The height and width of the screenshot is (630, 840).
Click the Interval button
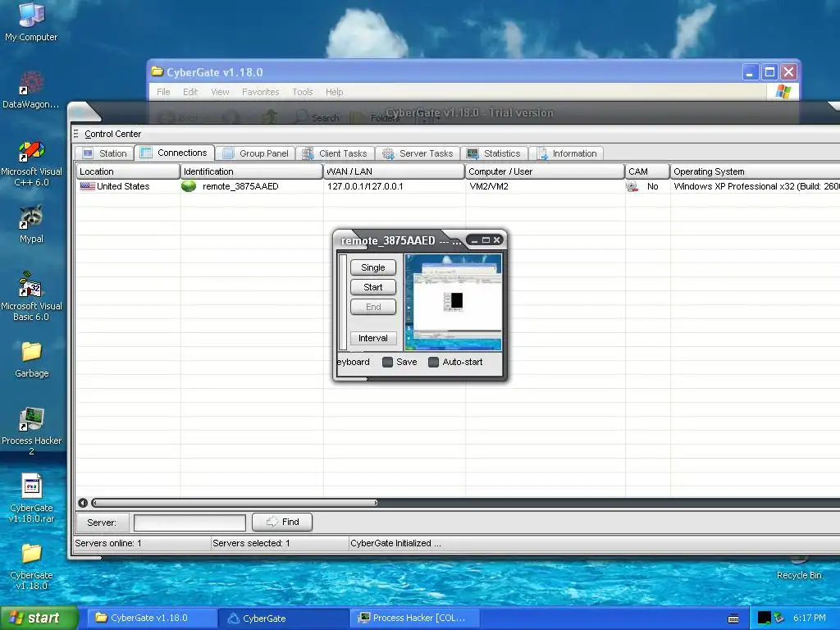click(x=373, y=338)
